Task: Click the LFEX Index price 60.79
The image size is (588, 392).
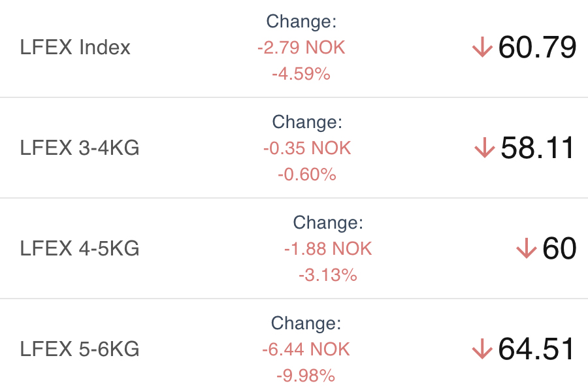Action: coord(537,48)
